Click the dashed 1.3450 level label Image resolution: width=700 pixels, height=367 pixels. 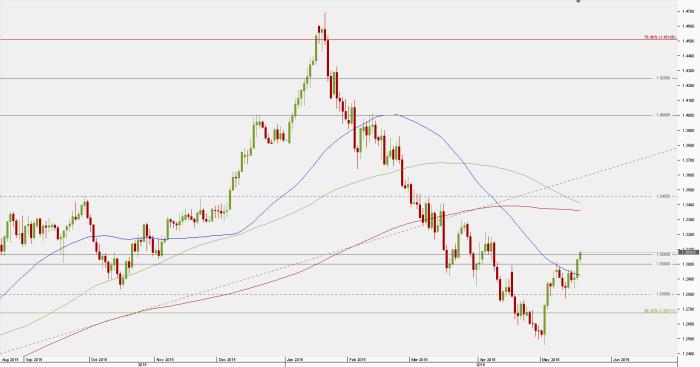pyautogui.click(x=663, y=196)
